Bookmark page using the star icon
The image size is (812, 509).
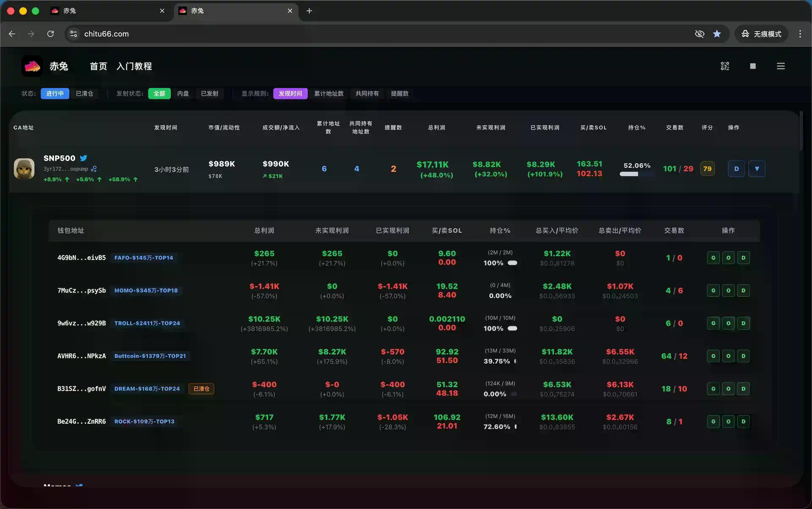[x=717, y=34]
